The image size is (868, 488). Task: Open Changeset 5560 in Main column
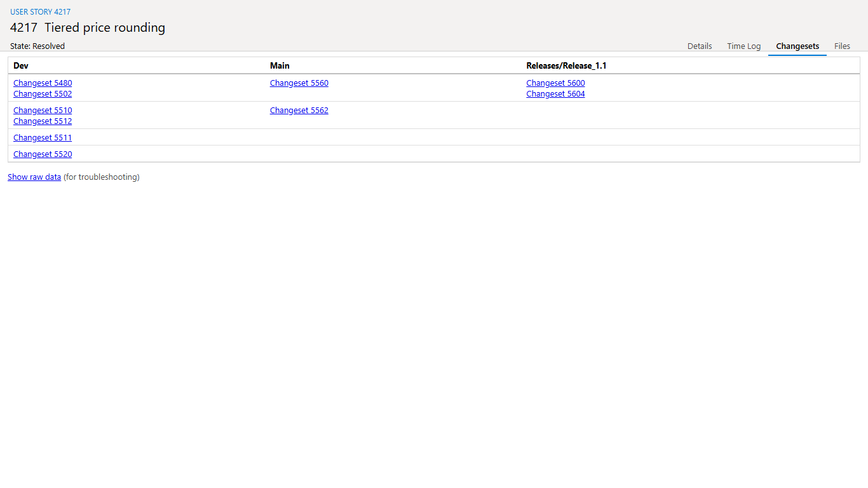click(x=299, y=83)
